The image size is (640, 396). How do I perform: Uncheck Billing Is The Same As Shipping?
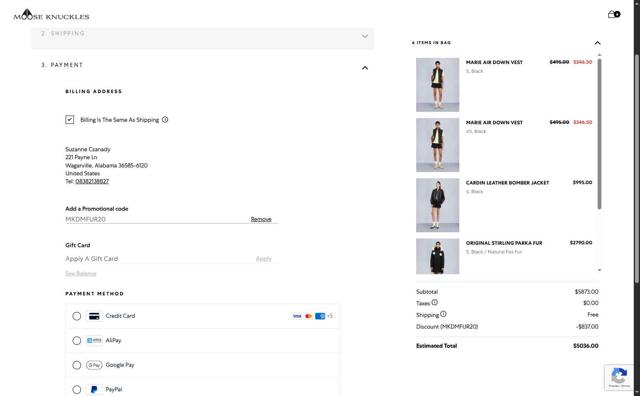pyautogui.click(x=70, y=120)
